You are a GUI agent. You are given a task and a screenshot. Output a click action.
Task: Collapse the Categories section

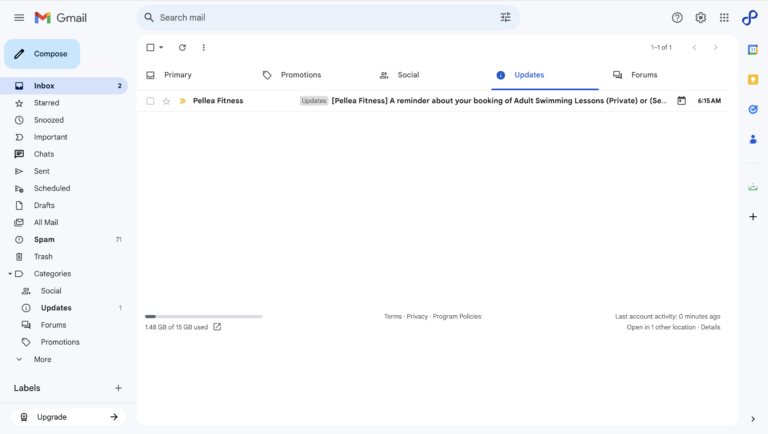10,274
